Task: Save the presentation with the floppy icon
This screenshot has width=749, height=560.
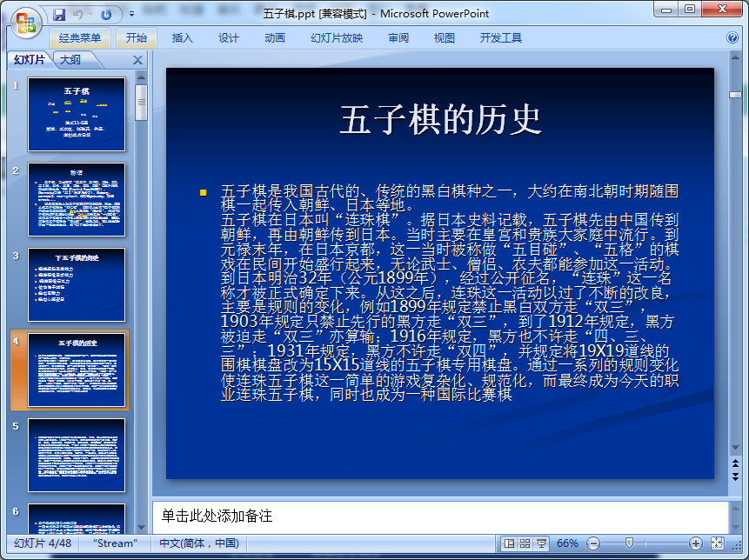Action: 59,14
